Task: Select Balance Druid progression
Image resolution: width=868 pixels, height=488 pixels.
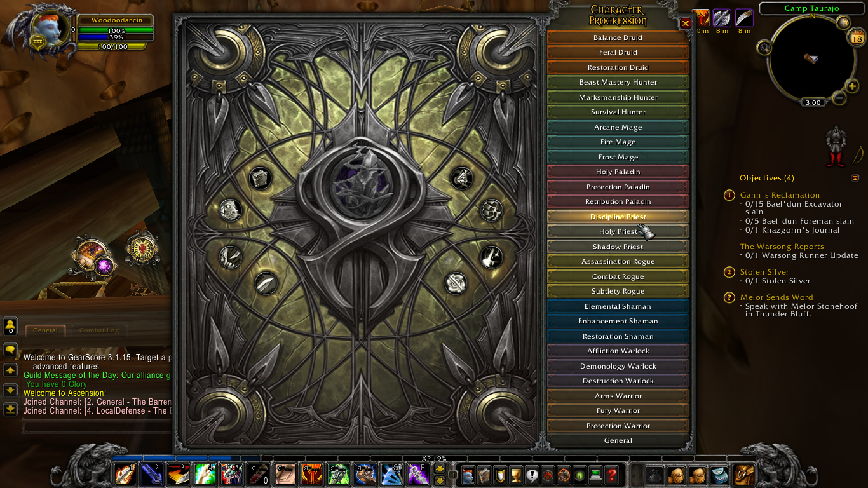Action: [x=618, y=37]
